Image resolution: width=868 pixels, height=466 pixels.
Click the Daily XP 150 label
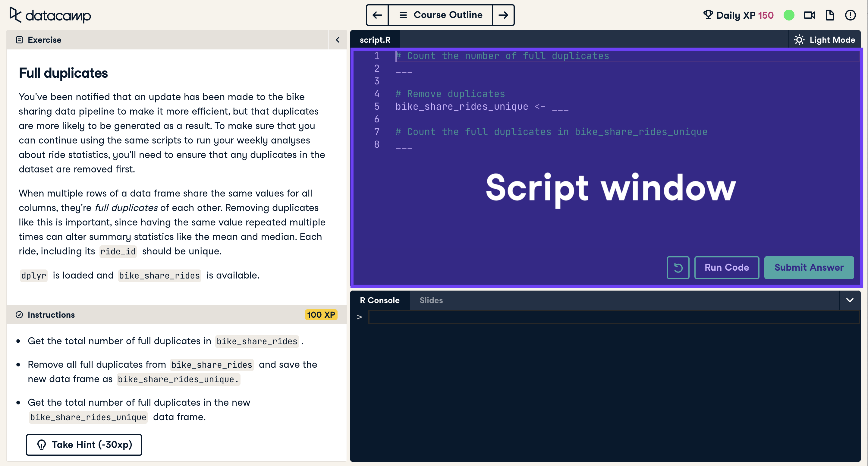745,15
